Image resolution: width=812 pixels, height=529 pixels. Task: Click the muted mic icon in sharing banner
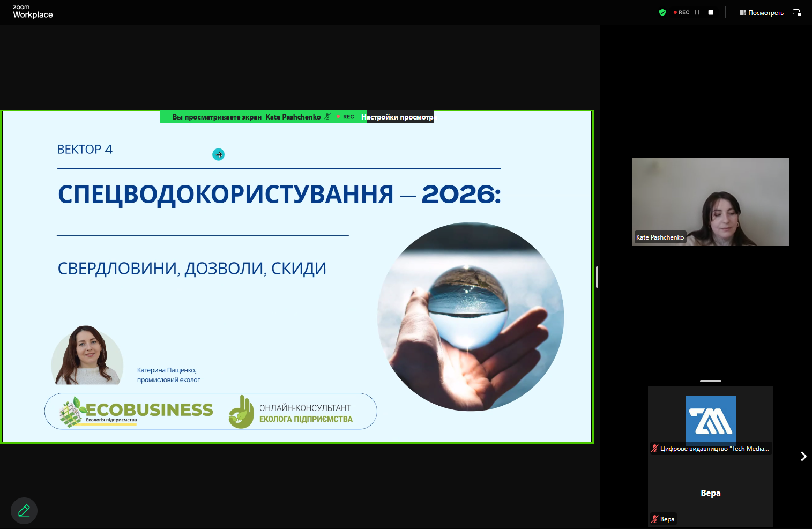click(x=327, y=117)
